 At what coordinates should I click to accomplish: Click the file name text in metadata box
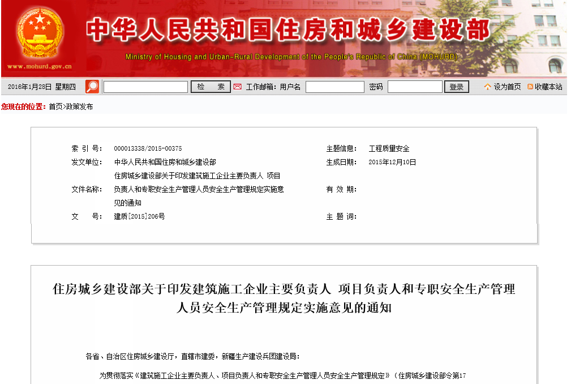pyautogui.click(x=199, y=189)
